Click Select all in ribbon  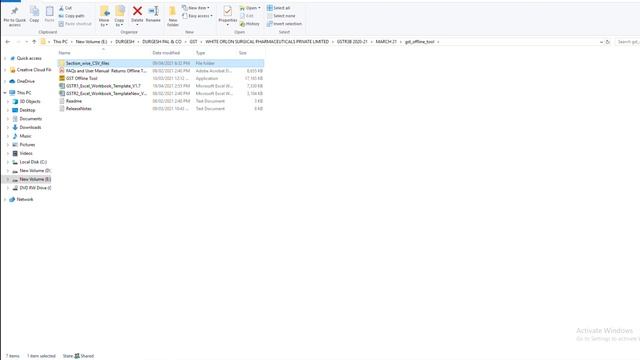pos(278,8)
